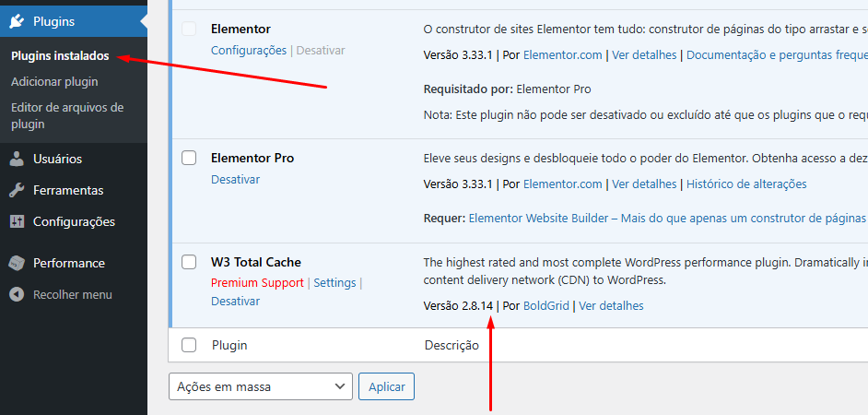Click the Aplicar button

(386, 386)
